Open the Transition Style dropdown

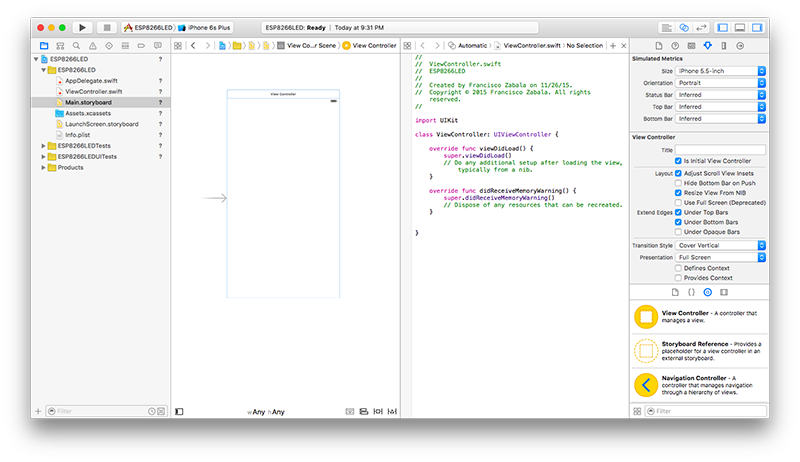720,245
